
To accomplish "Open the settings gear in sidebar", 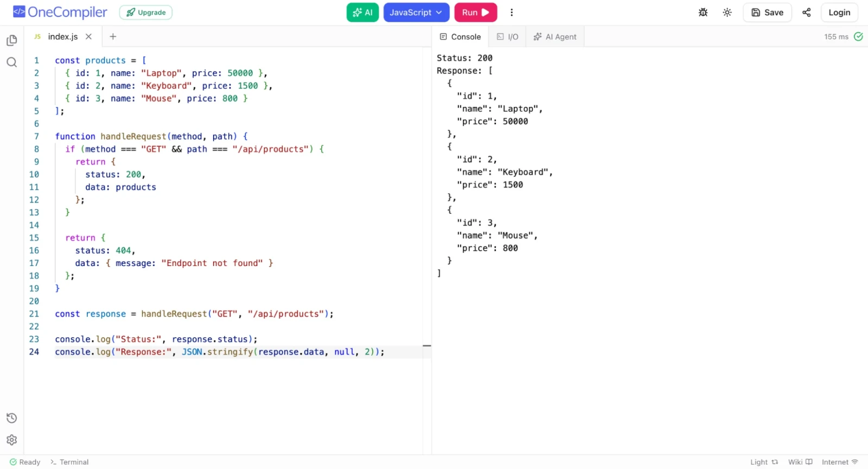I will [x=11, y=440].
